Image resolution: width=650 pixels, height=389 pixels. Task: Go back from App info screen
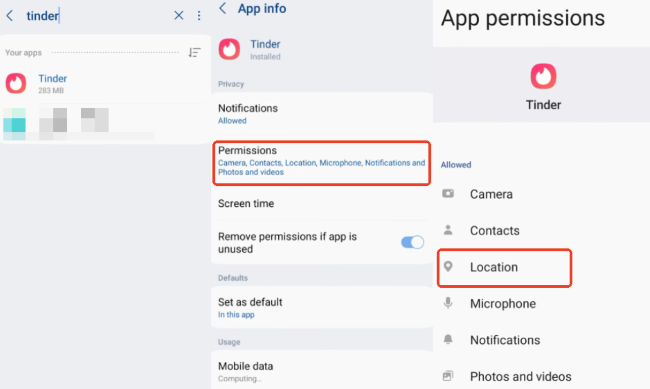point(223,8)
